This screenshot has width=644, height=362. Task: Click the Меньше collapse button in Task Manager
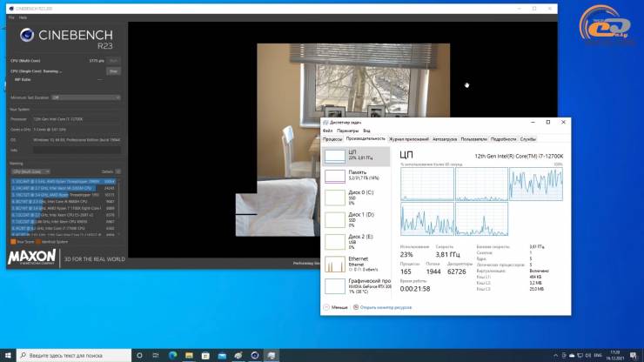tap(336, 307)
